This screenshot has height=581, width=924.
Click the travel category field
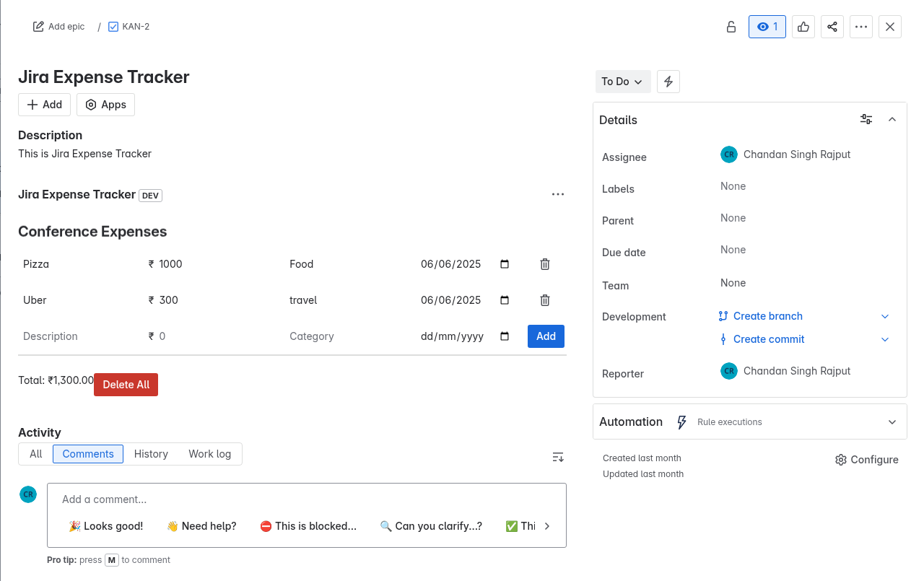[349, 300]
